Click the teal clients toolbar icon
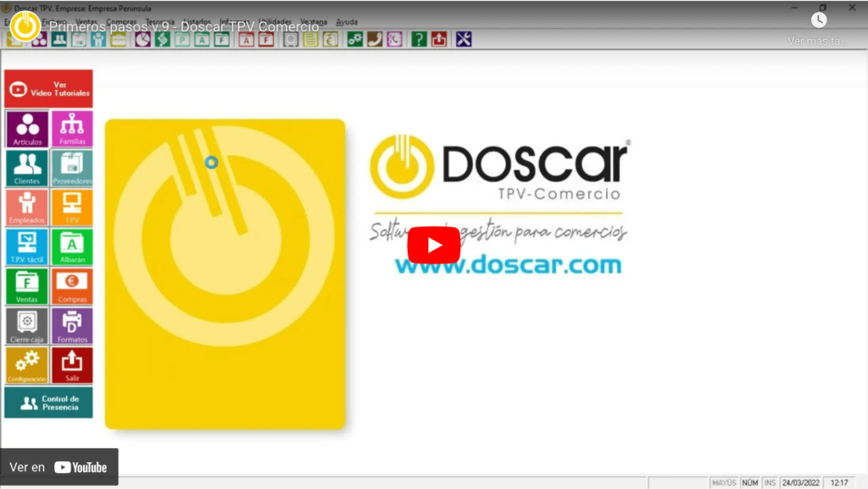The image size is (868, 489). (59, 40)
